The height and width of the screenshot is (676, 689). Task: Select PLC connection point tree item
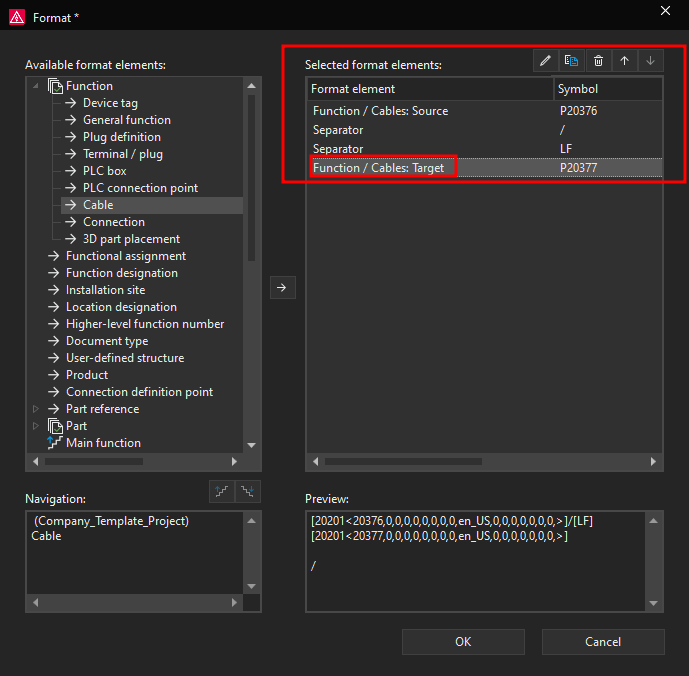[x=140, y=188]
